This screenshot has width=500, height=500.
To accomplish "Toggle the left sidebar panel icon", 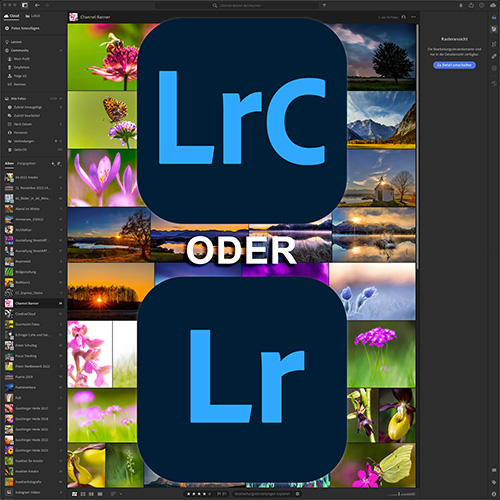I will click(25, 5).
